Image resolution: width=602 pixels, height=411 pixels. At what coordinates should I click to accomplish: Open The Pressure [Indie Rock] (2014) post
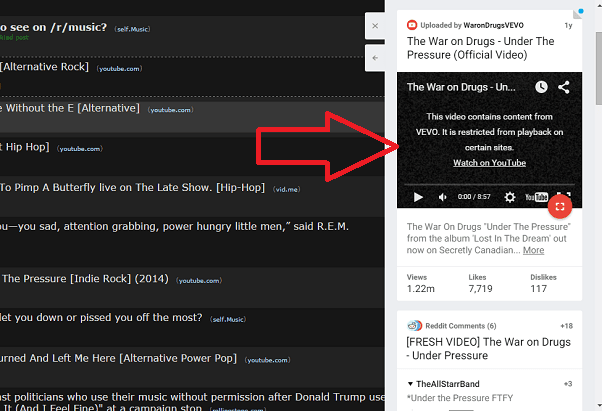click(84, 279)
